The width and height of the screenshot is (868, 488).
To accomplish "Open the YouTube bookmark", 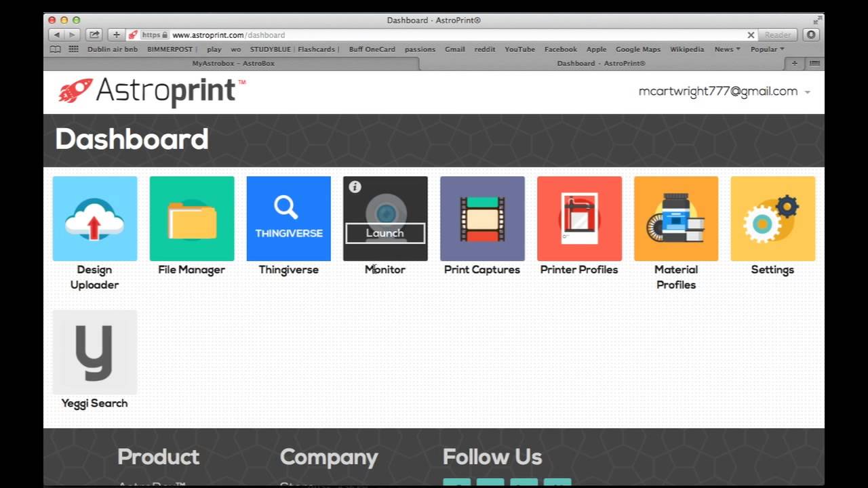I will 520,49.
